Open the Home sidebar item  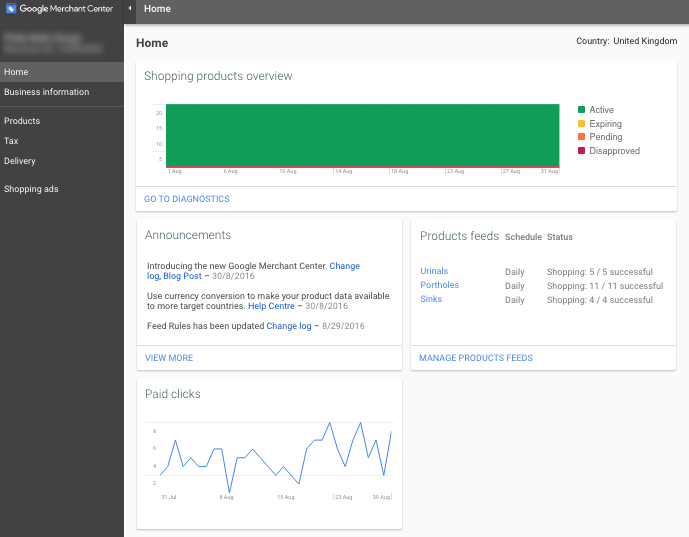click(x=16, y=72)
